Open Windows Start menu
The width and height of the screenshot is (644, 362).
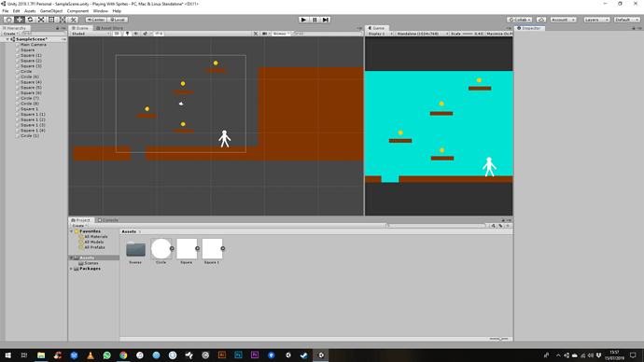[7, 355]
